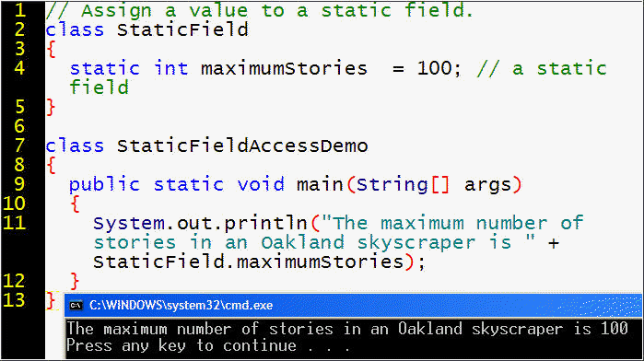Click StaticField.maximumStories in the println argument
The height and width of the screenshot is (361, 644).
tap(249, 262)
